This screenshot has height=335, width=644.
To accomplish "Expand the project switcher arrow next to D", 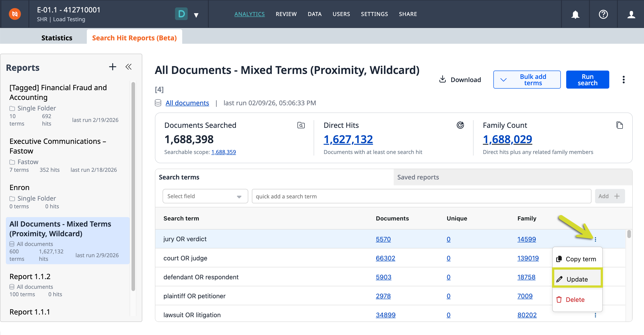I will pos(196,15).
